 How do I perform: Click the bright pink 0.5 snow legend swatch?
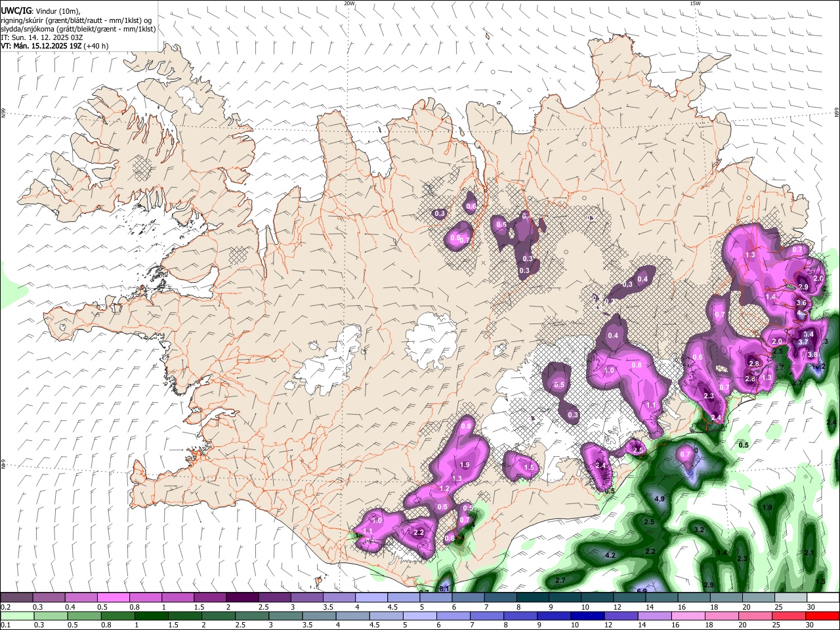coord(113,598)
